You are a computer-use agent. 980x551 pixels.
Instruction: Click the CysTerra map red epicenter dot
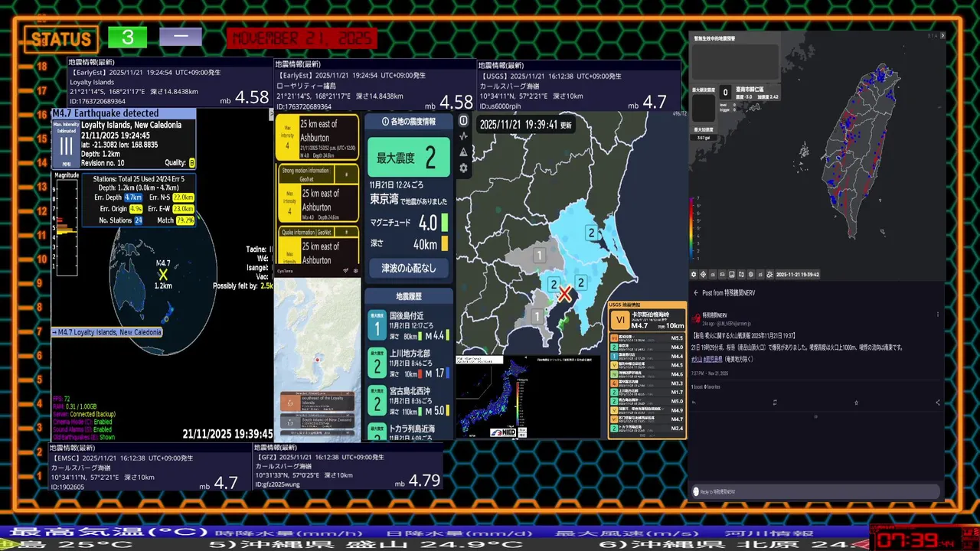317,359
